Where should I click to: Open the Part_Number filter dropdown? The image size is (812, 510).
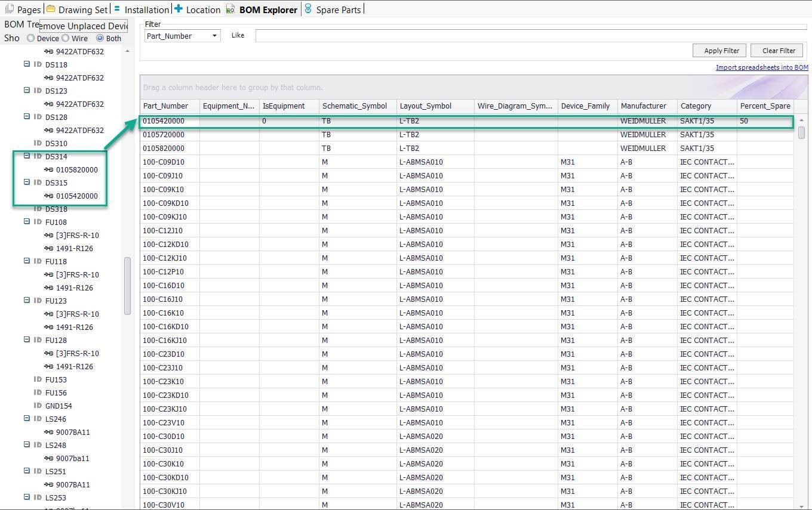215,35
